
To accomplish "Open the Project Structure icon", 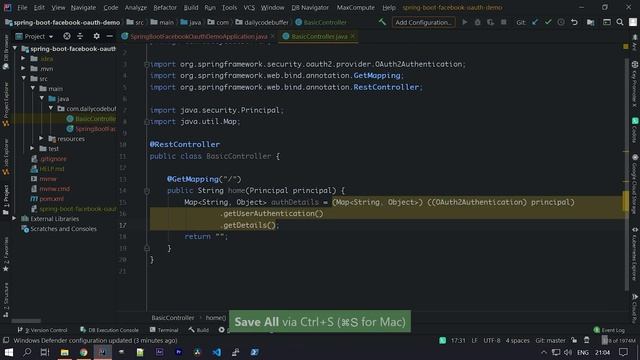I will pos(591,22).
